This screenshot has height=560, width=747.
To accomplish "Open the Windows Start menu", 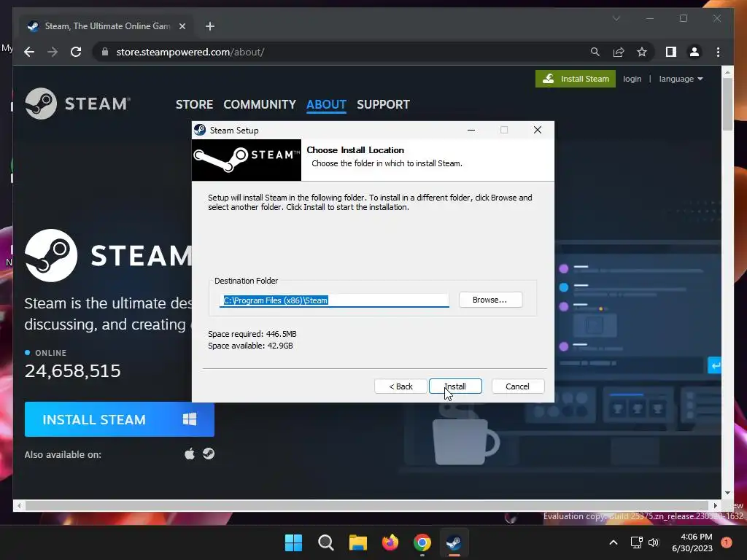I will [x=293, y=542].
